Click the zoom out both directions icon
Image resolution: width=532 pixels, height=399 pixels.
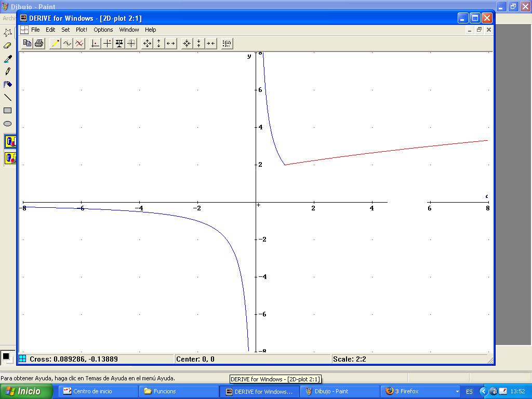(147, 44)
